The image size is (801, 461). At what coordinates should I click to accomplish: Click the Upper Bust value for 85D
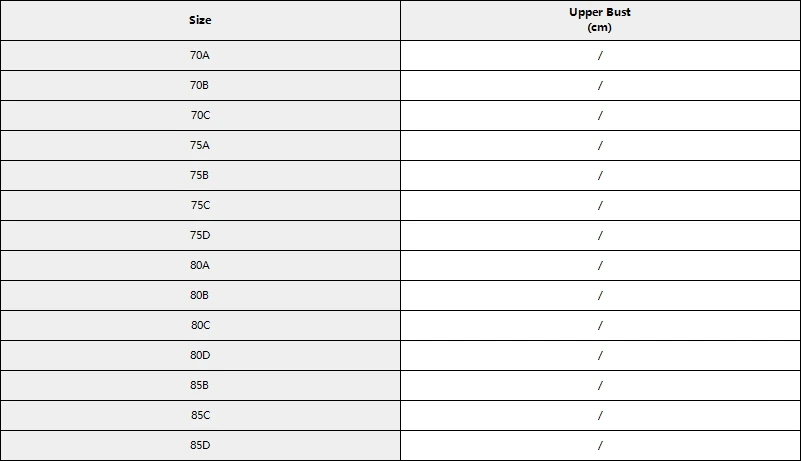[600, 445]
